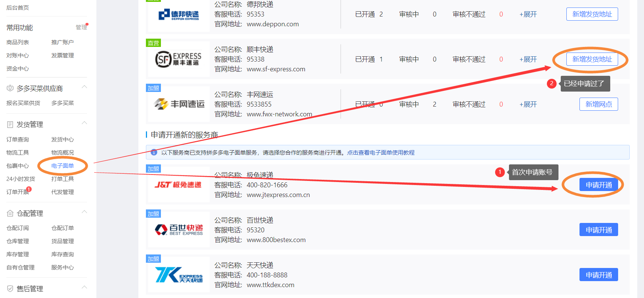Expand details for 丰网速运 with +展开

pos(528,104)
